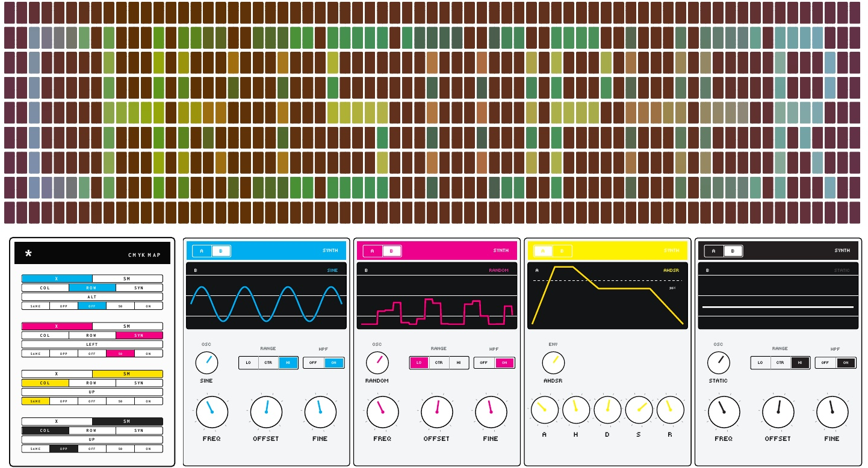Click the magenta random waveform display
This screenshot has width=868, height=468.
pyautogui.click(x=436, y=295)
